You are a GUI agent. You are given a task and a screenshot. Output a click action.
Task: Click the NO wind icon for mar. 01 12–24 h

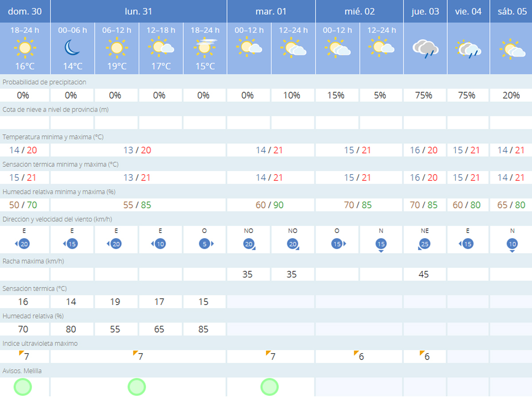[293, 245]
